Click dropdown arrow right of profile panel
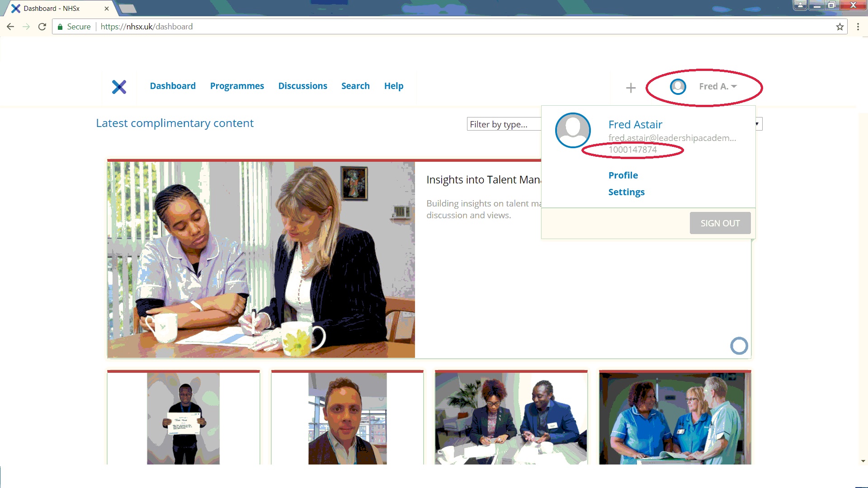Viewport: 868px width, 488px height. pos(757,124)
